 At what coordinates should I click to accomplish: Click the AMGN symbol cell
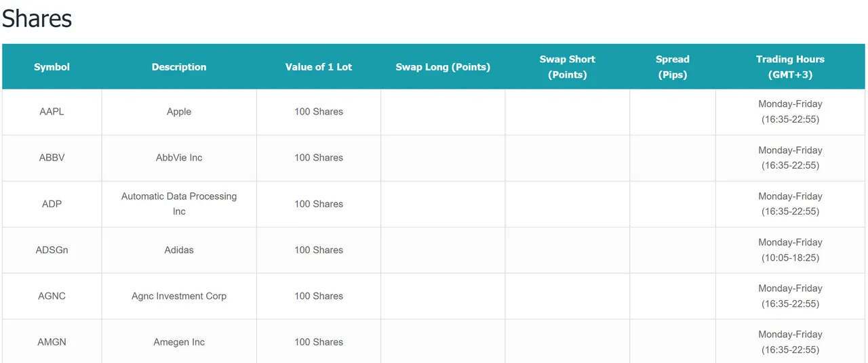[52, 342]
